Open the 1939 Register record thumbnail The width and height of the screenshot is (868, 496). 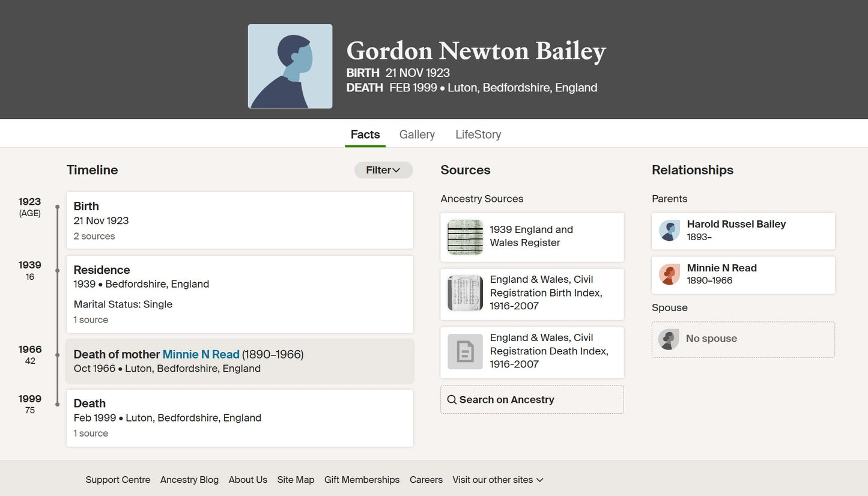pyautogui.click(x=465, y=237)
